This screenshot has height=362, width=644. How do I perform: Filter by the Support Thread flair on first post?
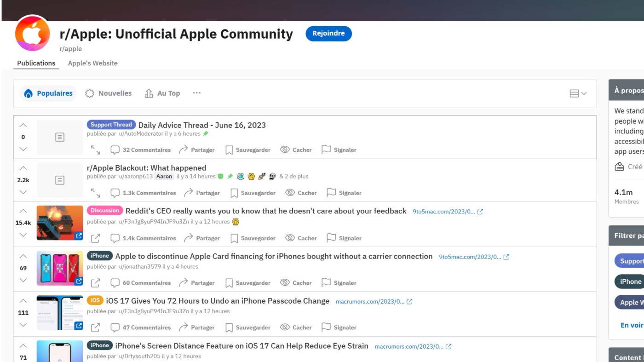[x=111, y=125]
